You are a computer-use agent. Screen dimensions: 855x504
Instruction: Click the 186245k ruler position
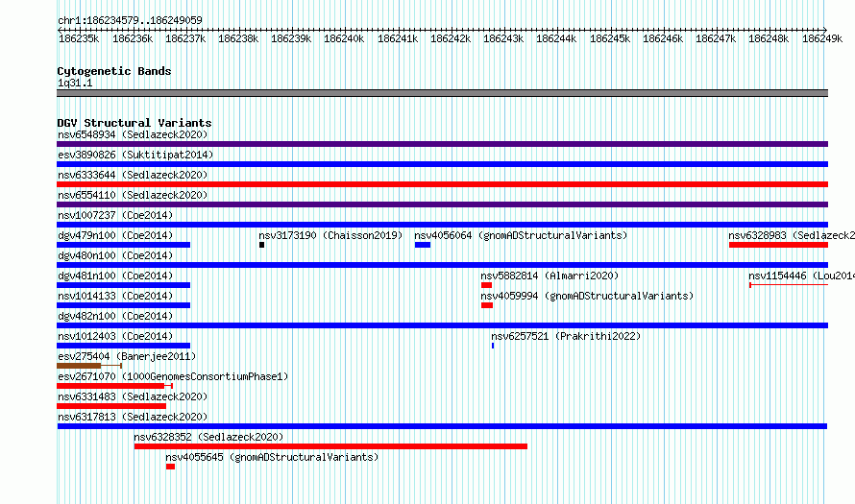click(x=610, y=38)
